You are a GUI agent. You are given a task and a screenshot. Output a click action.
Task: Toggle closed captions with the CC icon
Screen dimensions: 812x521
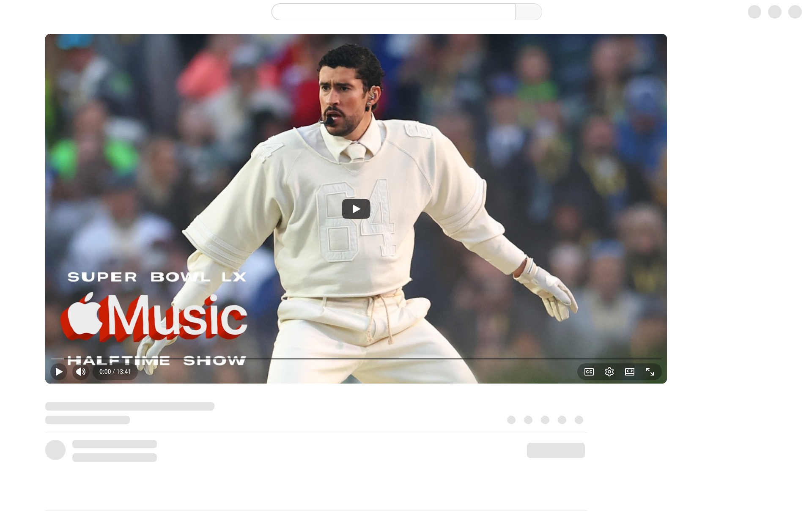pyautogui.click(x=589, y=372)
